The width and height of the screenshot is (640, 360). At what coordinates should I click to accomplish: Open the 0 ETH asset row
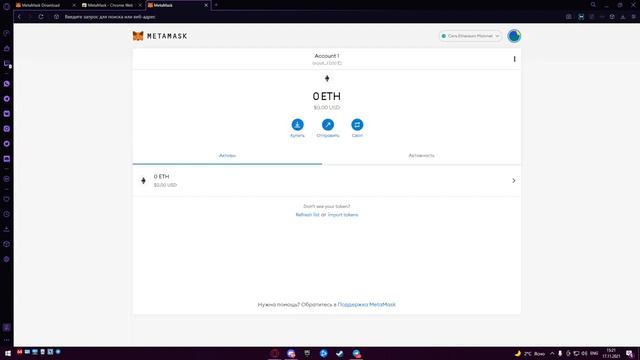click(327, 180)
